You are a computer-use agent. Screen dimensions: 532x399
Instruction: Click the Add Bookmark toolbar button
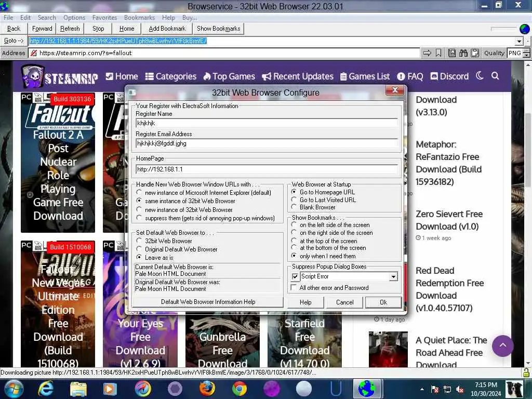(x=167, y=29)
